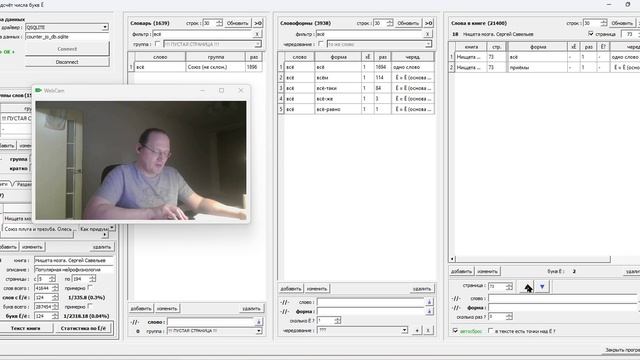This screenshot has height=360, width=640.
Task: Open the группа dropdown at Словарь bottom
Action: (x=259, y=331)
